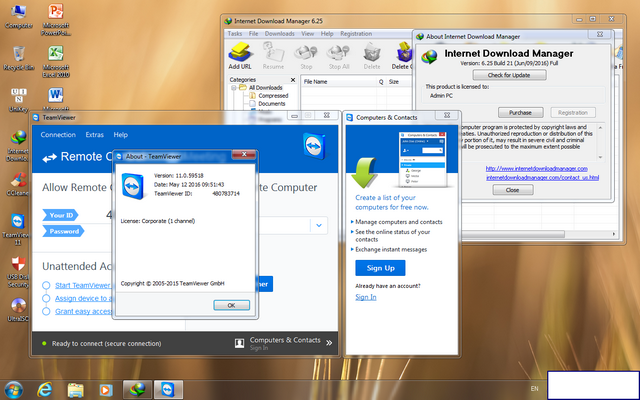Open the Microsoft Word desktop shortcut

coord(56,98)
